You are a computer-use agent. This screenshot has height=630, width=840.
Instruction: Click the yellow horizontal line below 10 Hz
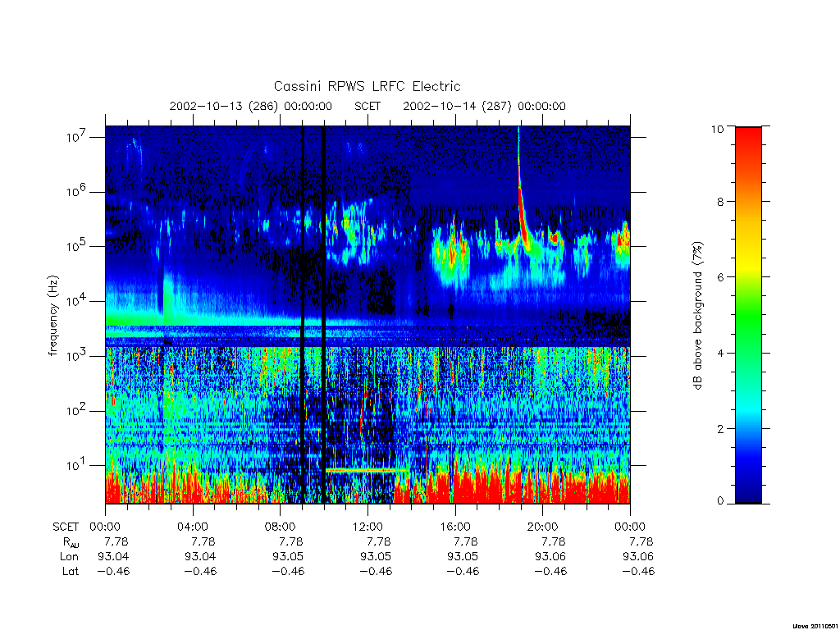(x=366, y=470)
